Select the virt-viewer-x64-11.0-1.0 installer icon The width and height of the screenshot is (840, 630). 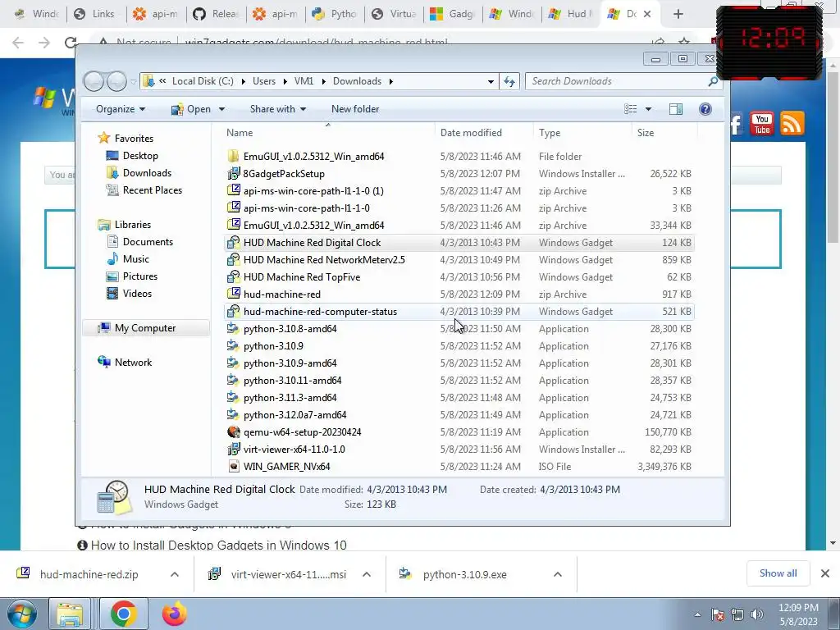(x=233, y=449)
